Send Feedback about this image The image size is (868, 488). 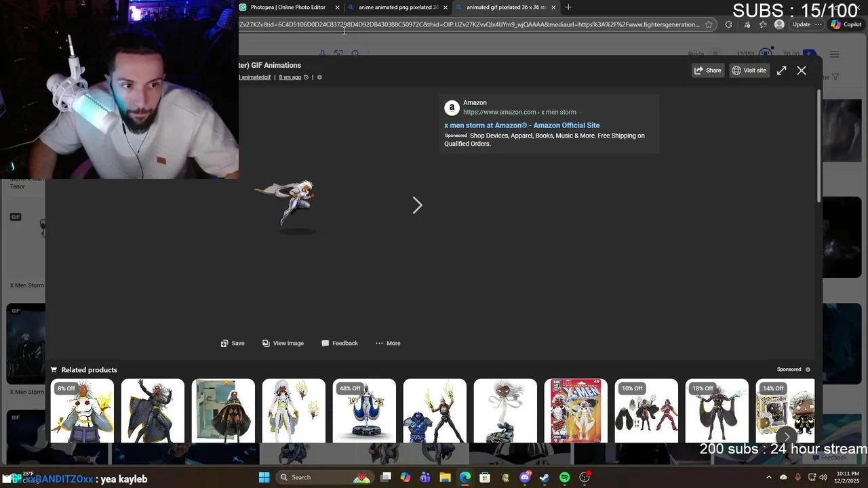click(x=340, y=343)
